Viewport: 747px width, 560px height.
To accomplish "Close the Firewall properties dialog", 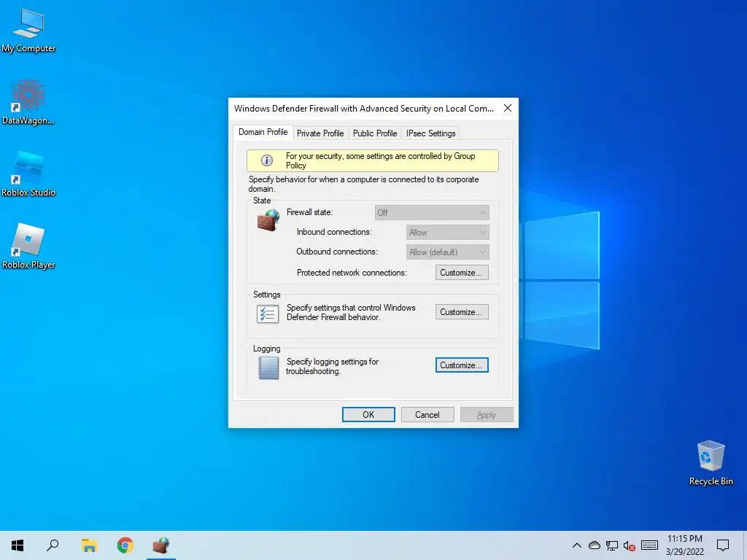I will [x=508, y=108].
